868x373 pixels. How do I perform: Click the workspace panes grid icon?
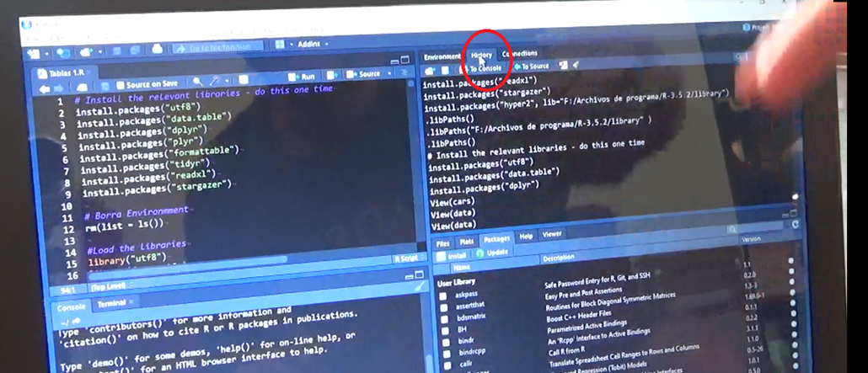pyautogui.click(x=280, y=45)
